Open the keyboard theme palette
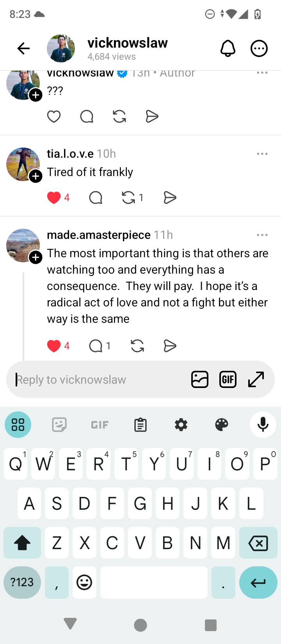The image size is (281, 644). 222,425
